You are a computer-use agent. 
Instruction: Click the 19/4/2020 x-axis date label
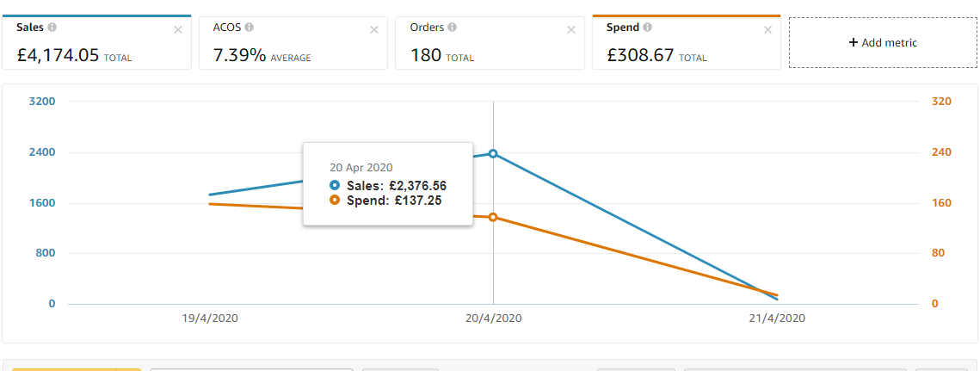click(210, 318)
